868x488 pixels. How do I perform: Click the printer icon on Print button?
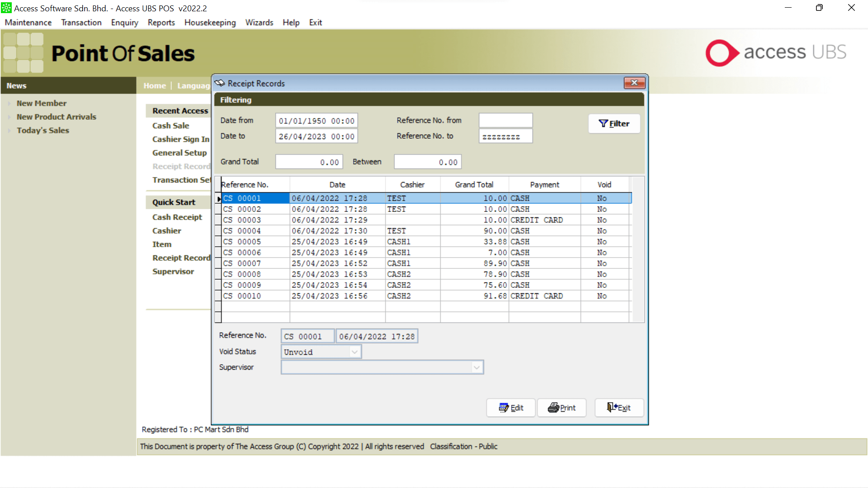point(553,408)
